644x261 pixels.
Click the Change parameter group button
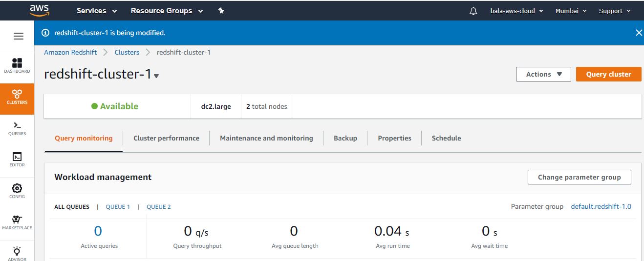pyautogui.click(x=580, y=177)
